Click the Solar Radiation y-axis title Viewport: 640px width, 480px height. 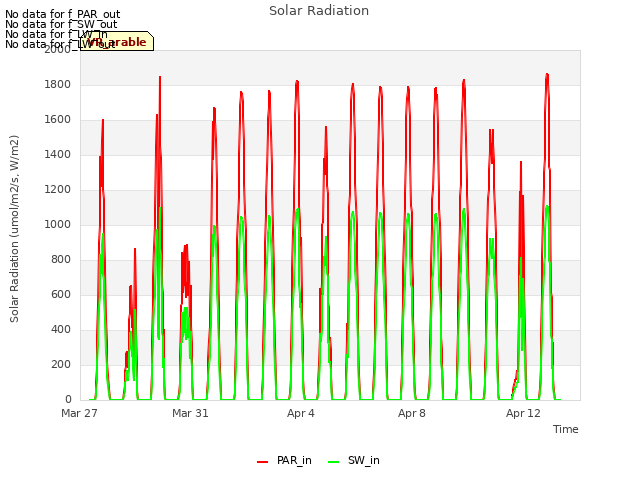14,229
